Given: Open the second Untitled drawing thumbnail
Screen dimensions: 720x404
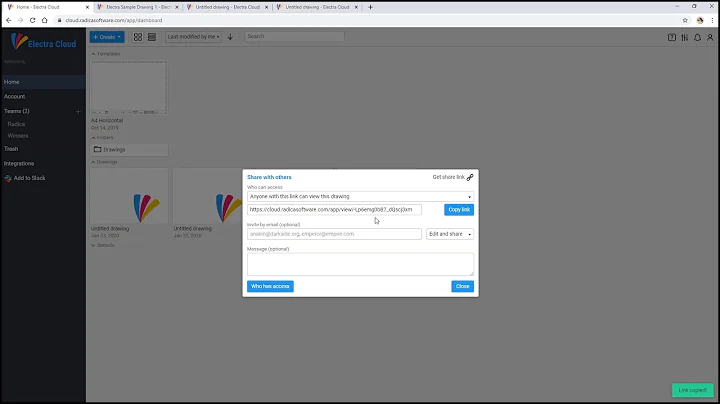Looking at the screenshot, I should 208,196.
